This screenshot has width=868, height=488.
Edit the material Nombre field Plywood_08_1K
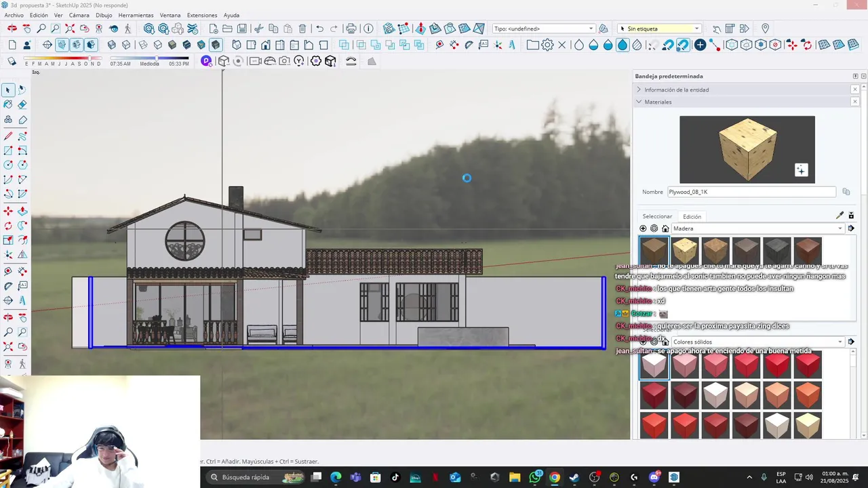click(x=751, y=192)
